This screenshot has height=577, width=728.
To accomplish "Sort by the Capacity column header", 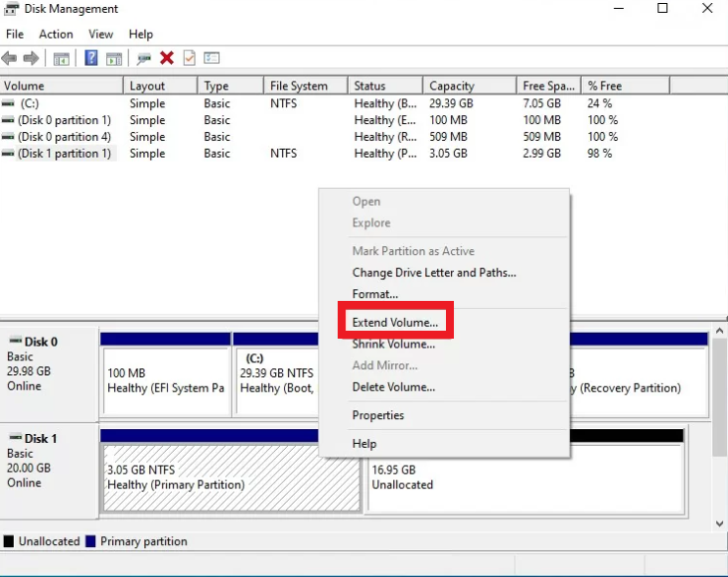I will (470, 85).
